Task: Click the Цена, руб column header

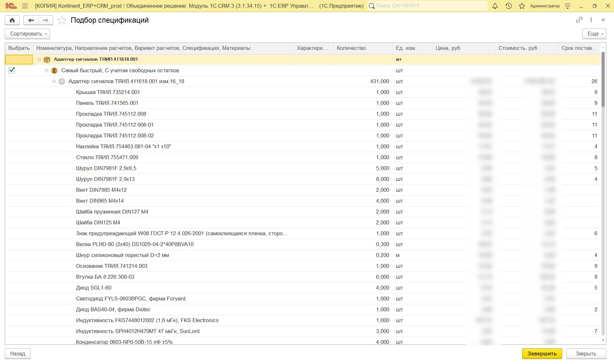Action: pyautogui.click(x=463, y=48)
